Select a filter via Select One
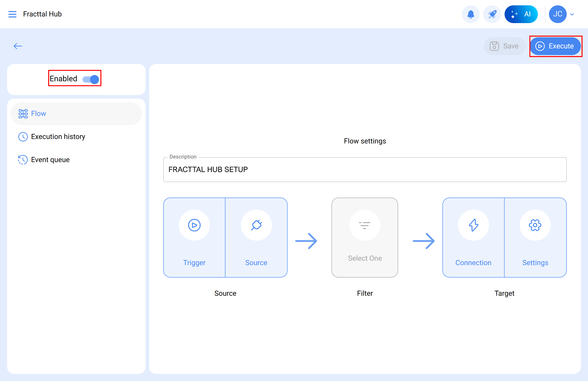Image resolution: width=588 pixels, height=381 pixels. tap(365, 237)
